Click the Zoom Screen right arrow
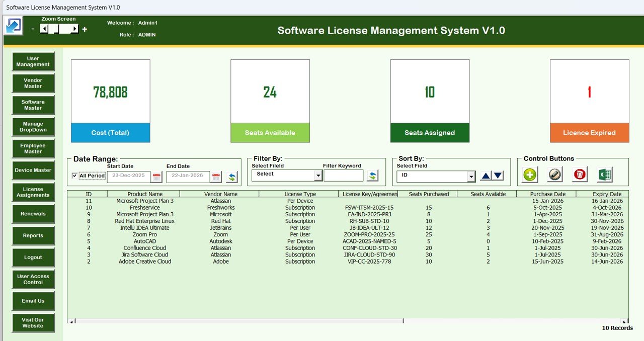 (74, 29)
